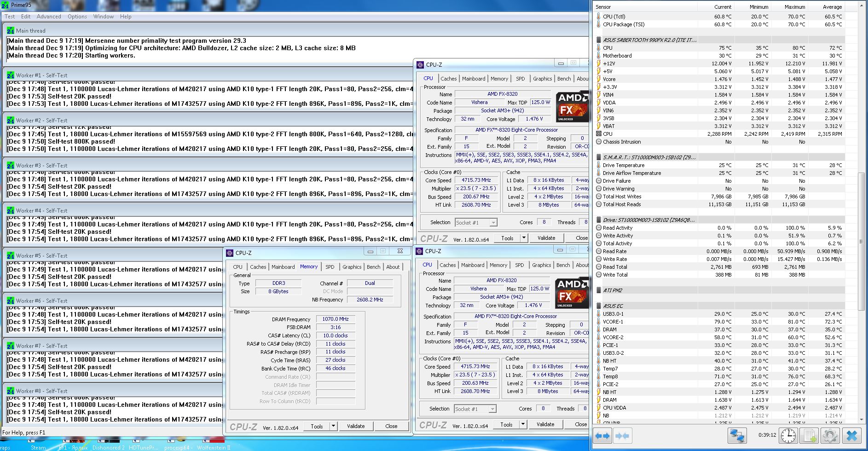Click the scroll-down arrow of HWiNFO sensor list
The image size is (868, 451).
[862, 419]
